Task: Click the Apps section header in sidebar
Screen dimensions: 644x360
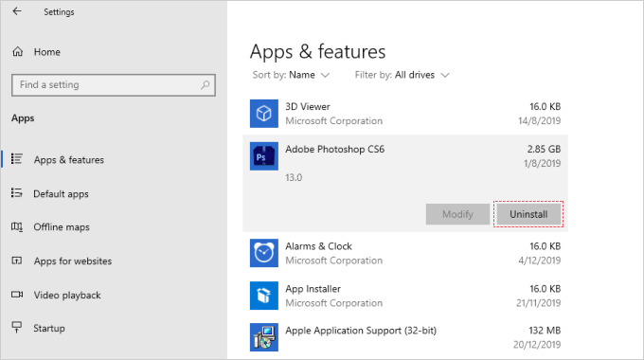Action: (23, 118)
